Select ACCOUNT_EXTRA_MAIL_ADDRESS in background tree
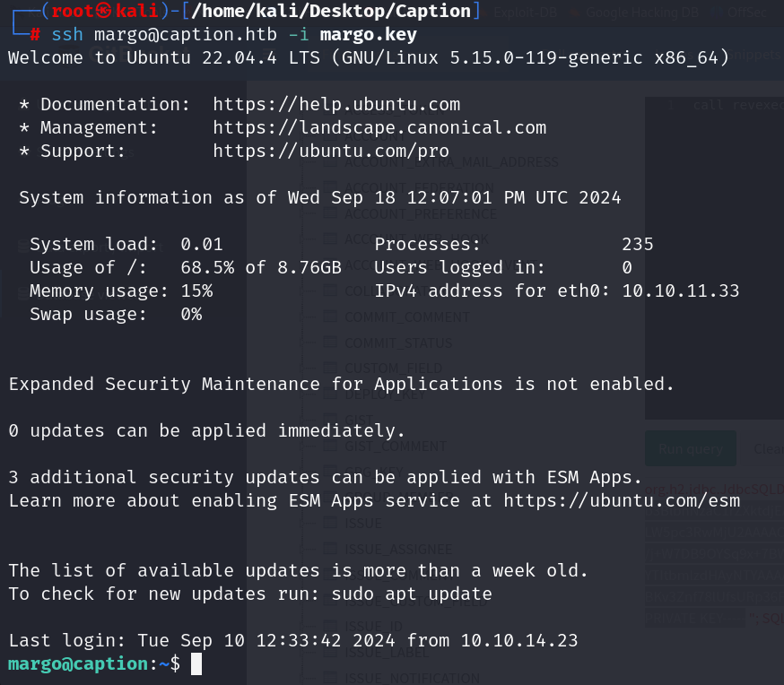The width and height of the screenshot is (784, 685). (451, 162)
